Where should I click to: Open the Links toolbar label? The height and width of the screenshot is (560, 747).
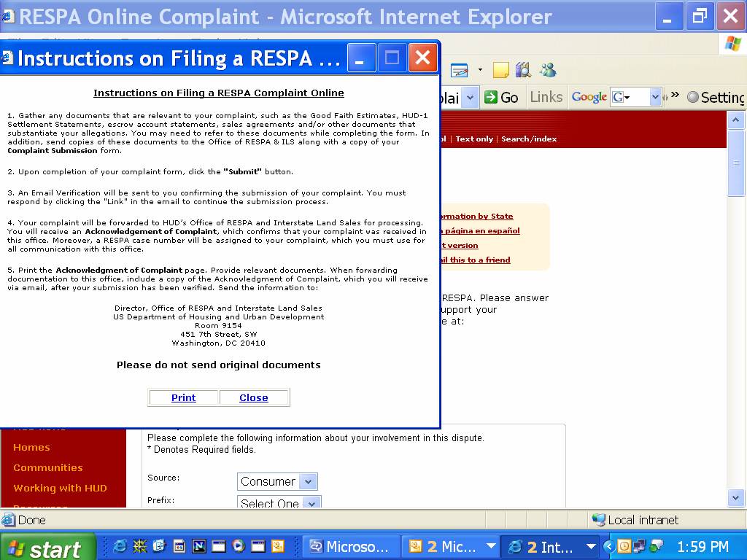tap(546, 97)
